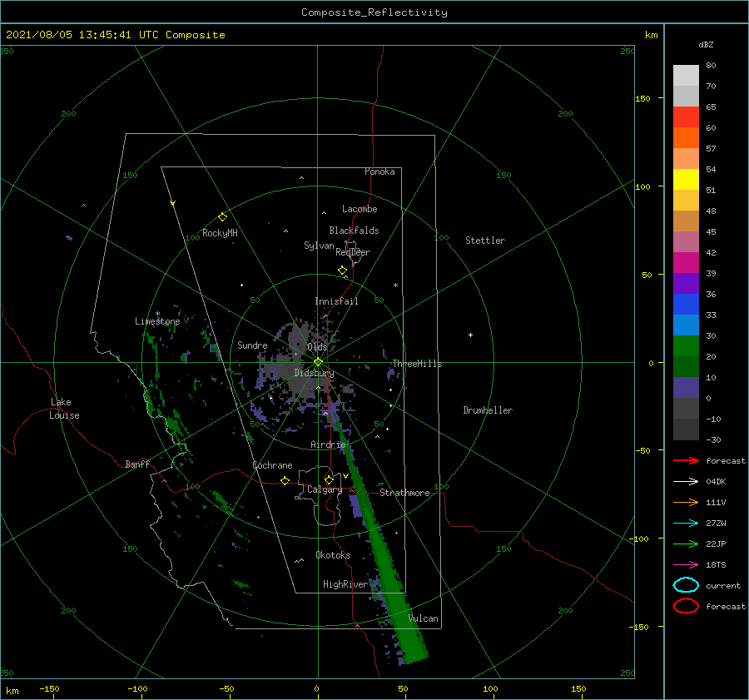Click the Didsbury town label
This screenshot has width=749, height=700.
coord(315,373)
